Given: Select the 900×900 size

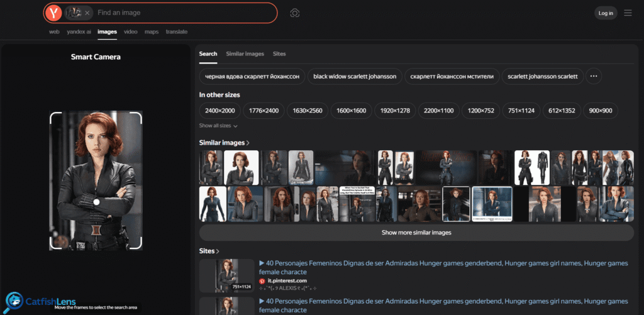Looking at the screenshot, I should 601,111.
